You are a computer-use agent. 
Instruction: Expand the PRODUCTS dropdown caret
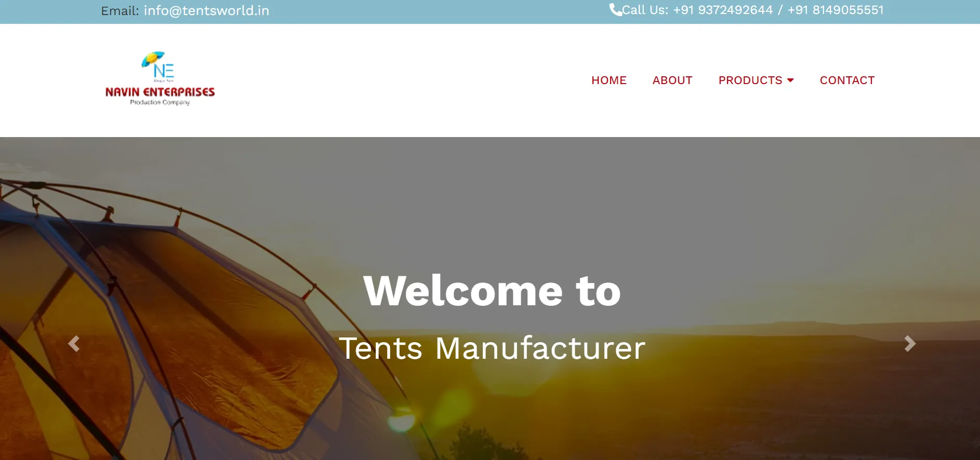coord(790,80)
